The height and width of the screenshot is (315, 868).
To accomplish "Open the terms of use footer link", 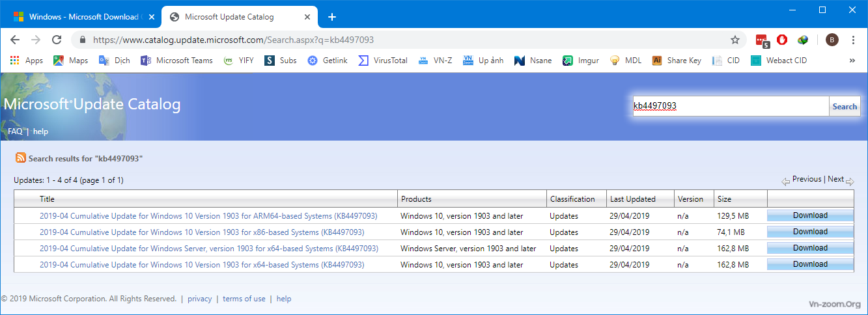I will (x=244, y=299).
